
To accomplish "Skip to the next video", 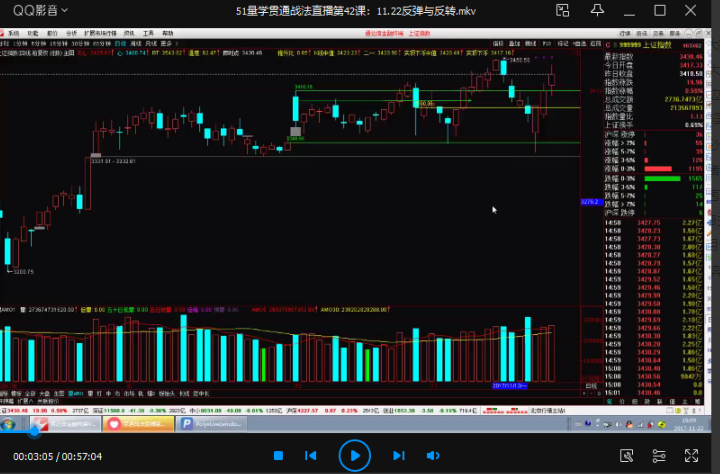I will (398, 456).
